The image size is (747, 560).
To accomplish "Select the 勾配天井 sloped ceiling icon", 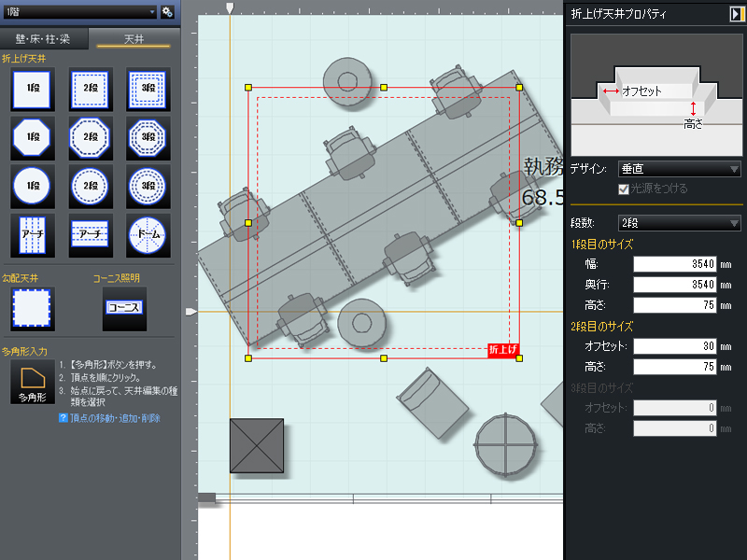I will (33, 308).
